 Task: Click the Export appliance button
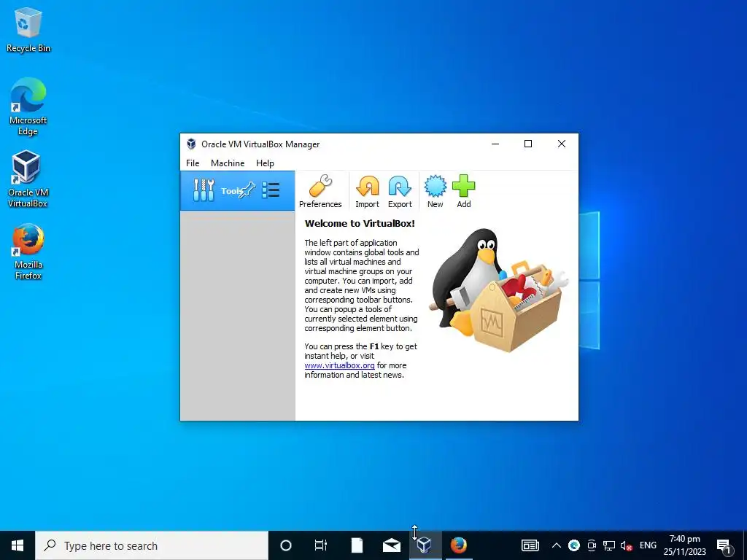click(x=400, y=192)
